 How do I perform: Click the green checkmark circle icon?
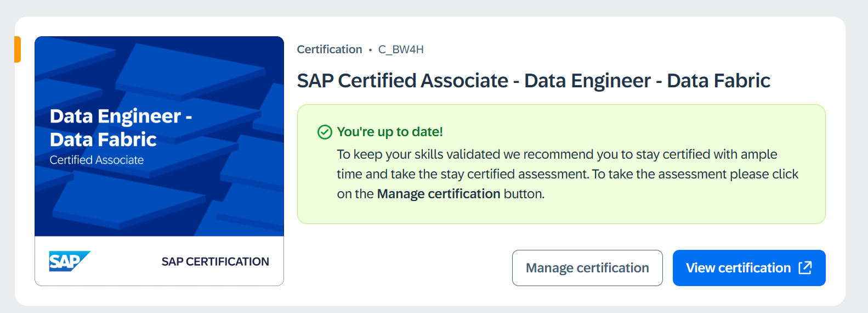(x=325, y=132)
